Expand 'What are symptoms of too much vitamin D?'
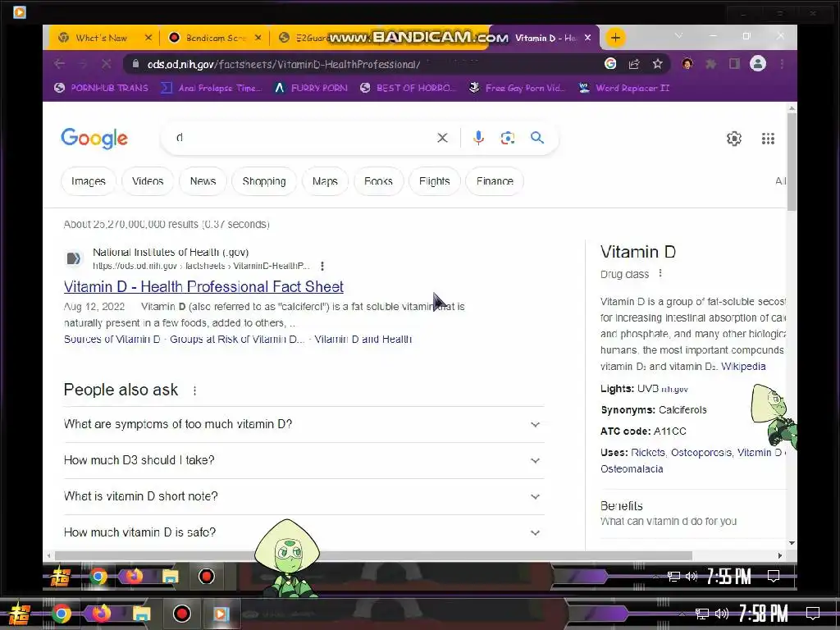840x630 pixels. pyautogui.click(x=304, y=424)
